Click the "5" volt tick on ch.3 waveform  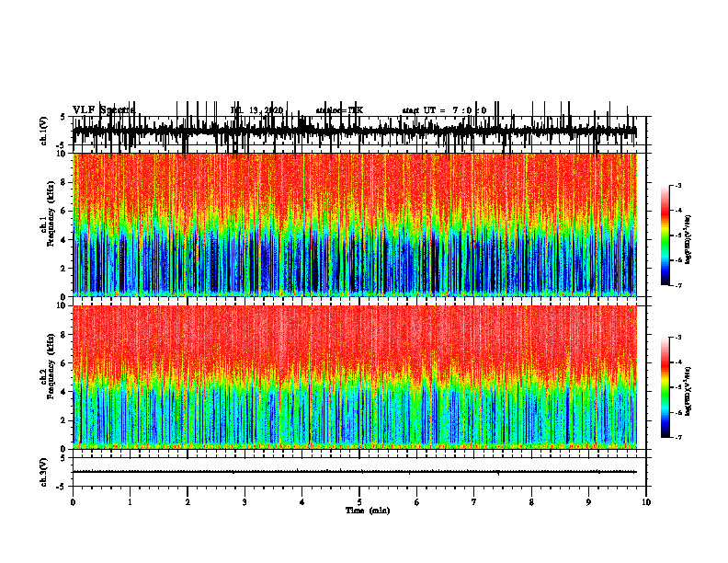(63, 458)
